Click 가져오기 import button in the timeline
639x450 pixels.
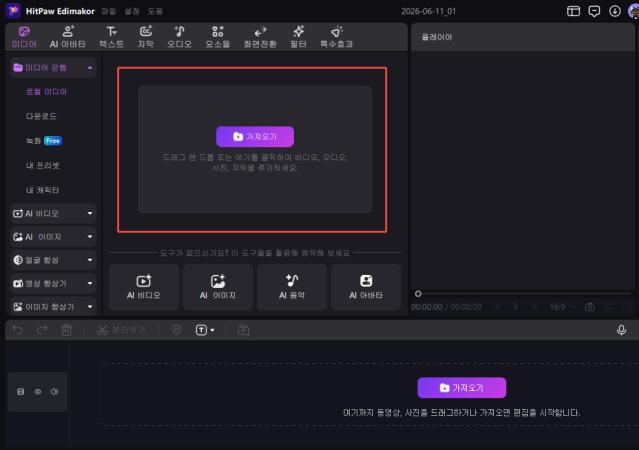[x=462, y=388]
